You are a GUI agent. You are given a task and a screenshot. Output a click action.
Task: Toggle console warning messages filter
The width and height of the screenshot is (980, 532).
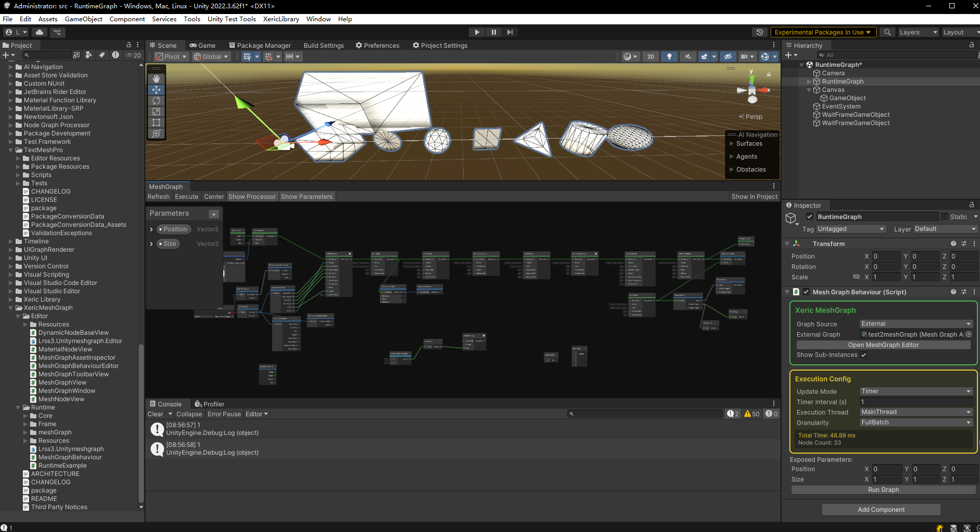click(x=751, y=414)
